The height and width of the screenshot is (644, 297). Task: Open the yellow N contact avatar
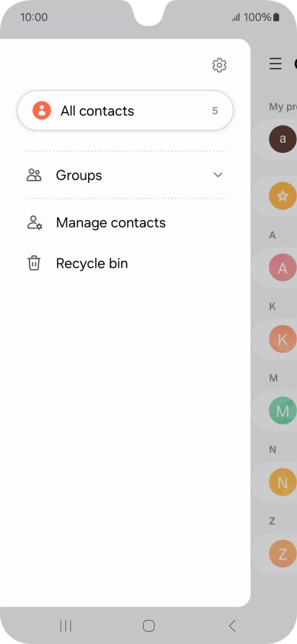pos(283,482)
